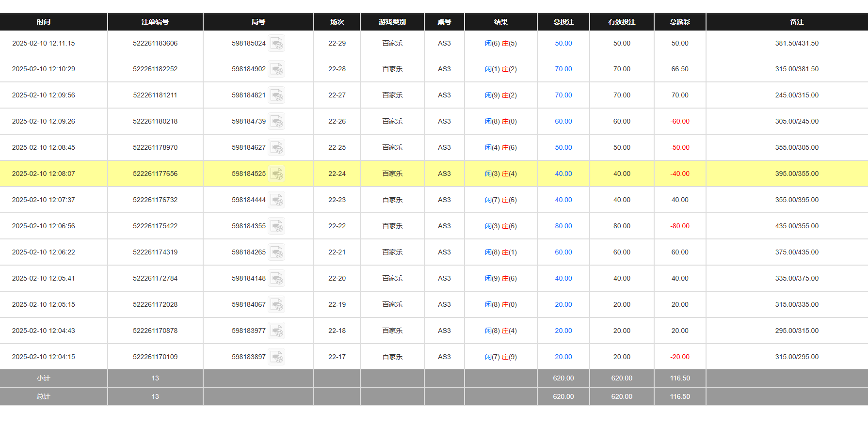
Task: Click replay icon beside round 598185024
Action: (x=276, y=44)
